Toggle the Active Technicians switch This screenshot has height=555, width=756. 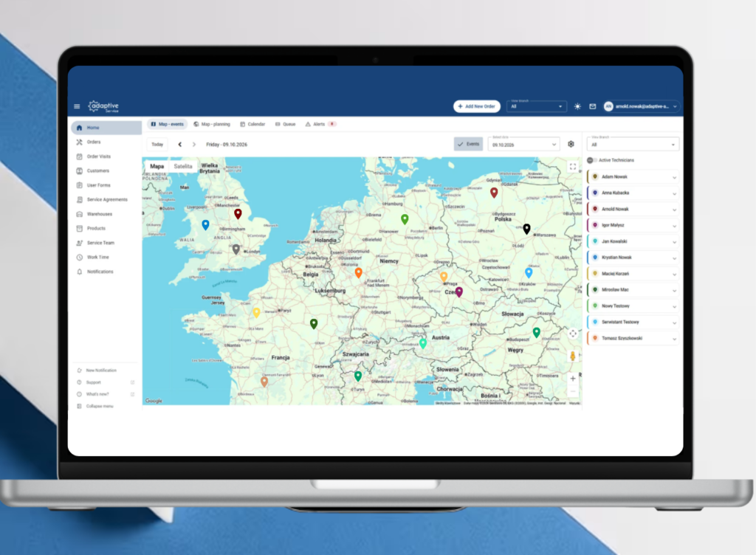click(591, 160)
